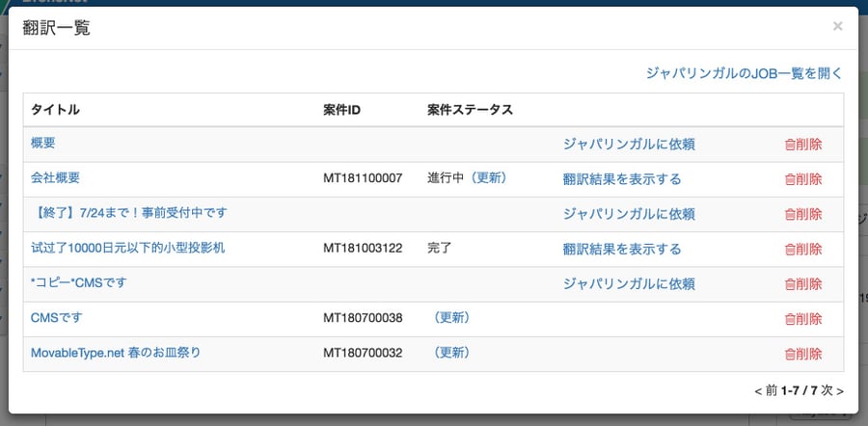868x426 pixels.
Task: Open the 会社概要 title link
Action: click(x=55, y=177)
